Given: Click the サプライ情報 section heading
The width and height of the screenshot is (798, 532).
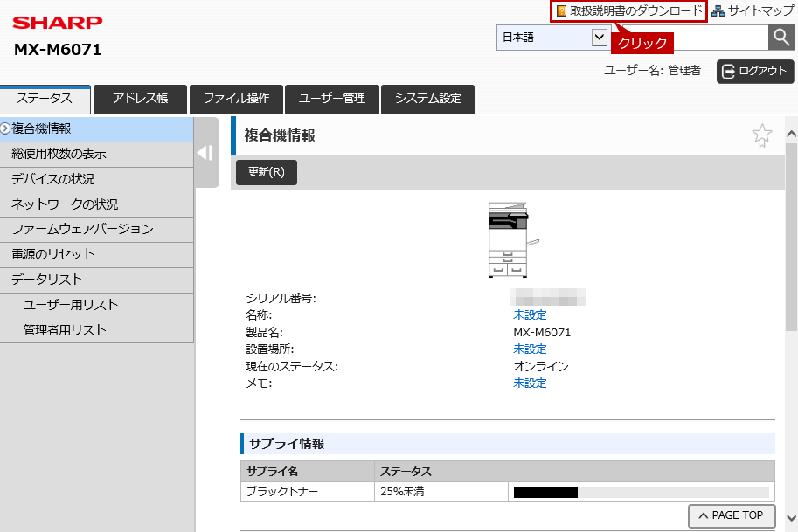Looking at the screenshot, I should tap(287, 444).
